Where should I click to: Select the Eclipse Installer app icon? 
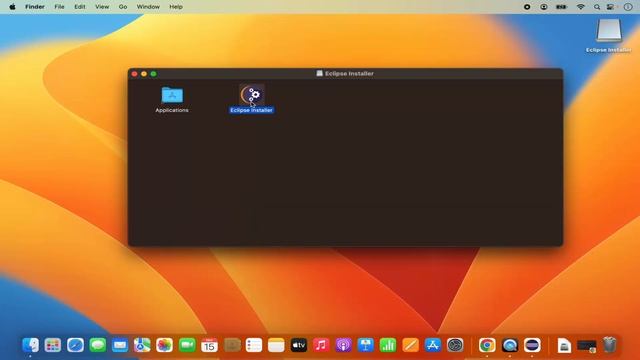click(x=252, y=95)
